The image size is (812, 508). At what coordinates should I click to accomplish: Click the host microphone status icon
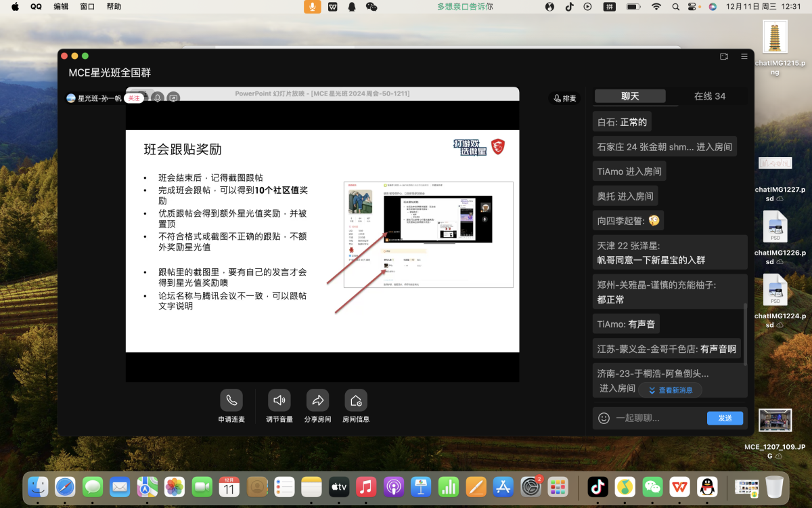coord(158,98)
